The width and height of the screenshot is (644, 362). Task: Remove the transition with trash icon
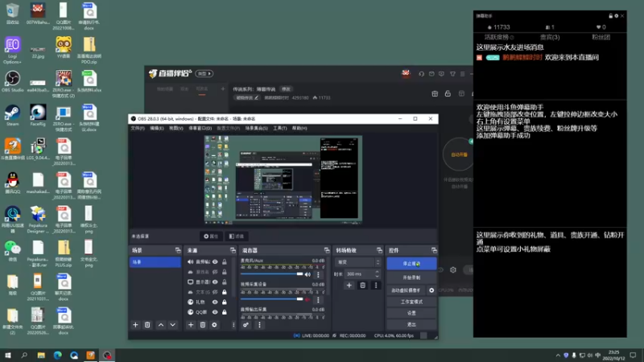363,286
